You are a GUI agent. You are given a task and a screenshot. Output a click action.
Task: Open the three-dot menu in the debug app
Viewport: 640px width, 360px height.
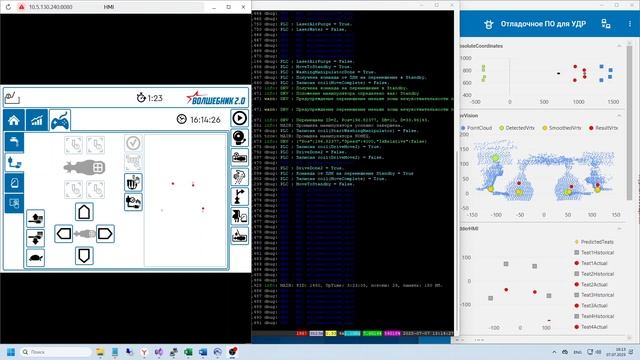click(x=630, y=24)
